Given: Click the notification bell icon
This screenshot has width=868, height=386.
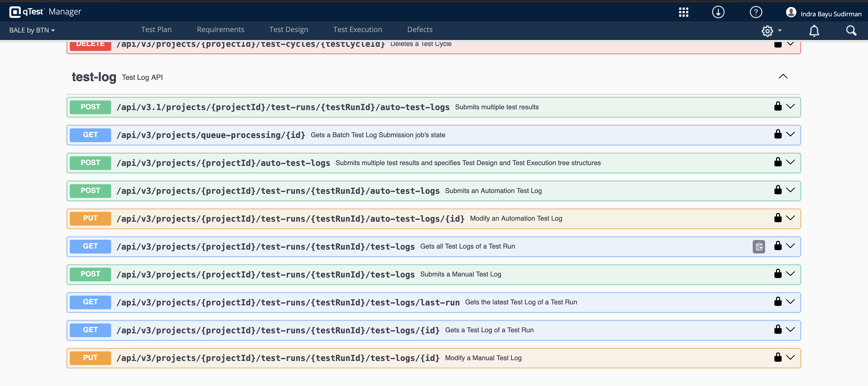Looking at the screenshot, I should tap(814, 31).
